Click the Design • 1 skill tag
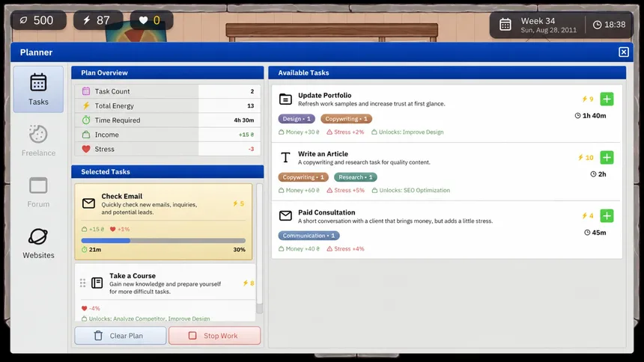Image resolution: width=644 pixels, height=362 pixels. point(297,119)
